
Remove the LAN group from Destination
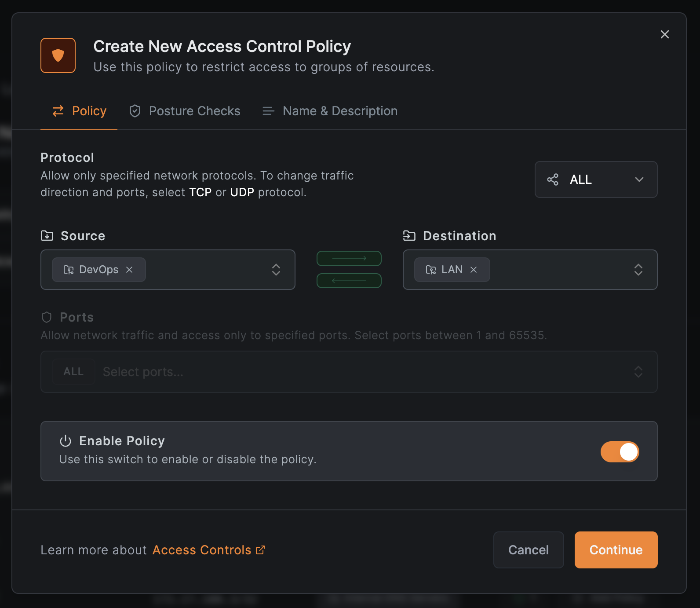tap(474, 270)
